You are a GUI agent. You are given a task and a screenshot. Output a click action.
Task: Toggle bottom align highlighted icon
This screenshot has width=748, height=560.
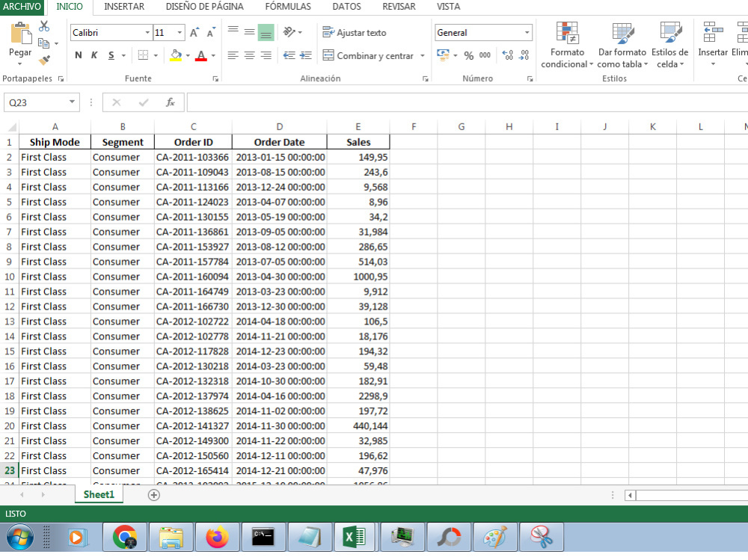click(266, 32)
